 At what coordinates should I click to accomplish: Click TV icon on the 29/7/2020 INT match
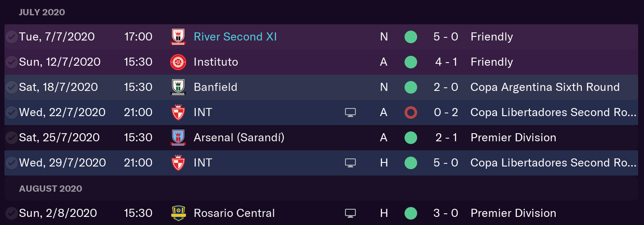(350, 163)
